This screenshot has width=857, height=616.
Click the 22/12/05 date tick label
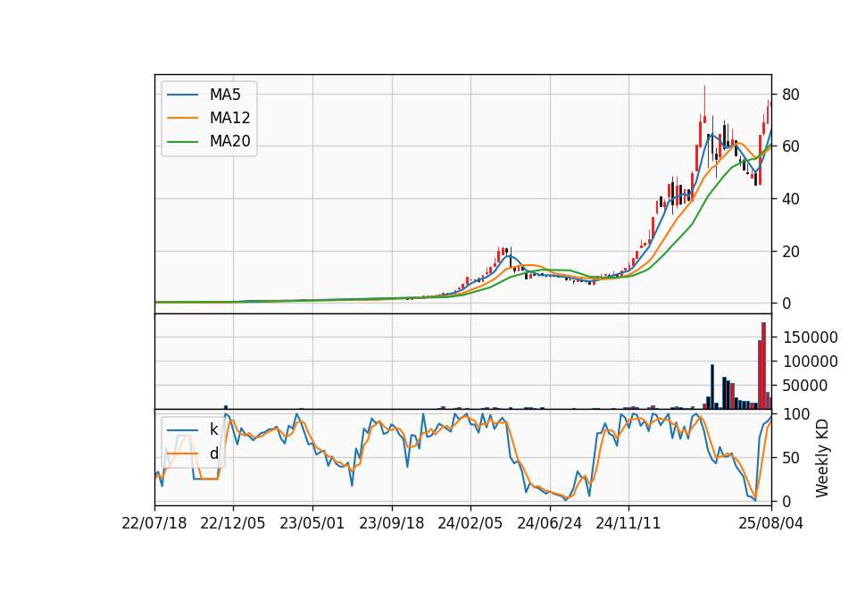click(233, 523)
